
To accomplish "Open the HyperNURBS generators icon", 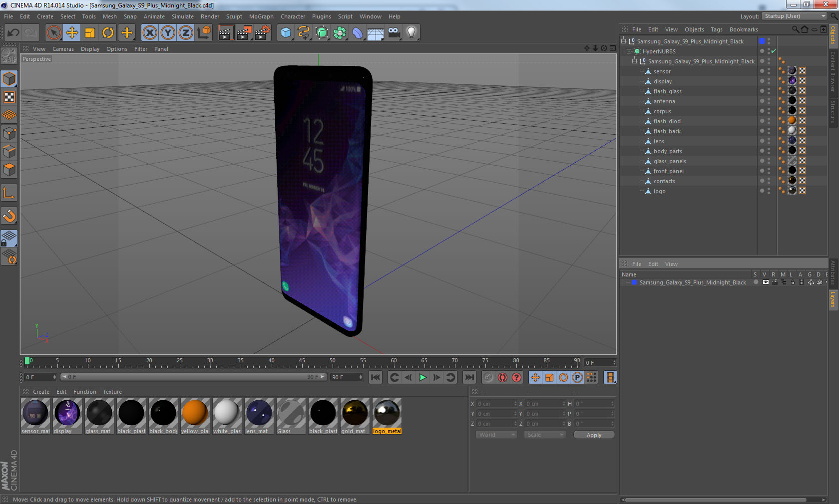I will 322,33.
